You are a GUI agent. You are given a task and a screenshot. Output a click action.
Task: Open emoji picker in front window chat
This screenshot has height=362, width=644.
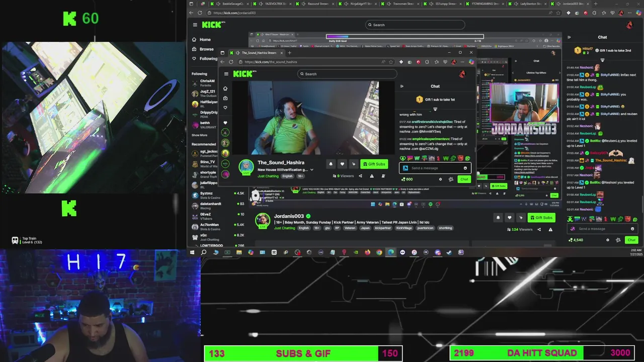[465, 168]
